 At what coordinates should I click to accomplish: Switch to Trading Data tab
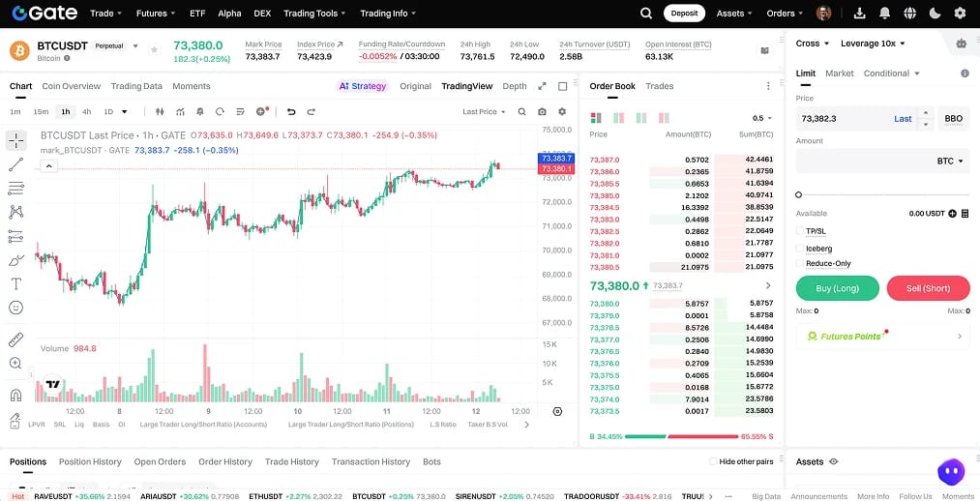click(x=136, y=86)
